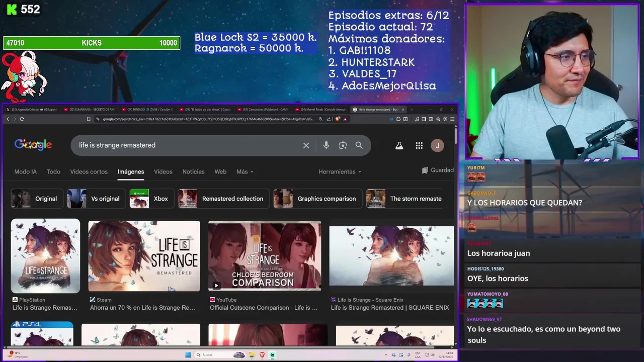Click the browser address bar URL
The height and width of the screenshot is (362, 644).
pyautogui.click(x=209, y=119)
